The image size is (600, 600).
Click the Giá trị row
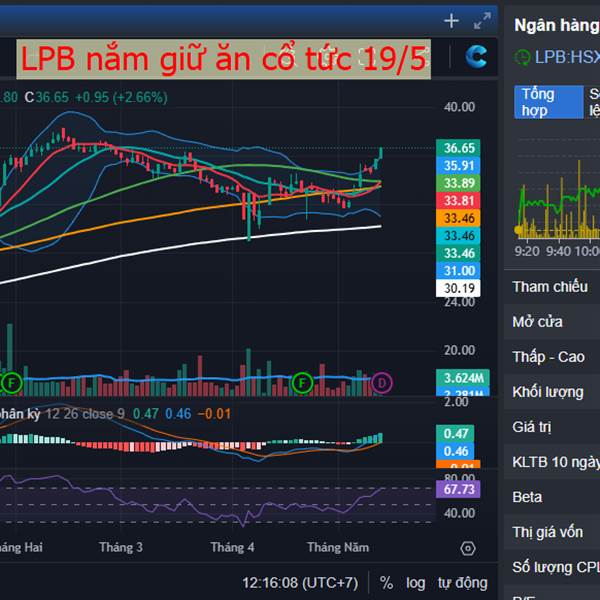click(x=552, y=427)
